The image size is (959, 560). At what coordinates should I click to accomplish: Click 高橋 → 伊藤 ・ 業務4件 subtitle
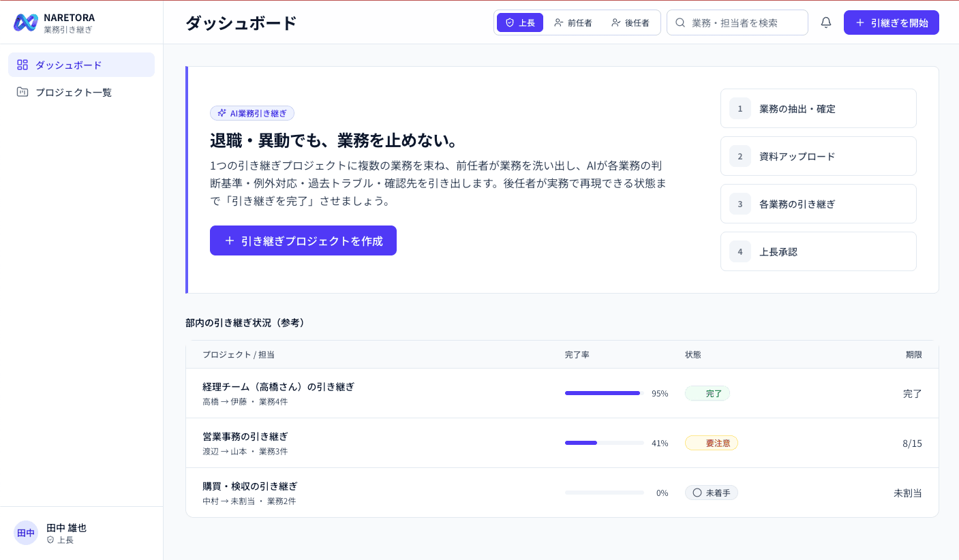(245, 401)
